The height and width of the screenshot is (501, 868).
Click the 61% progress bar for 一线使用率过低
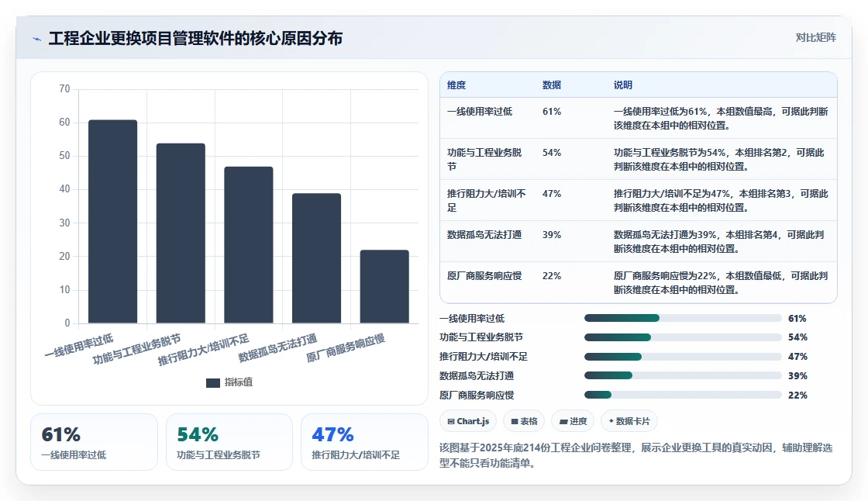pos(683,318)
